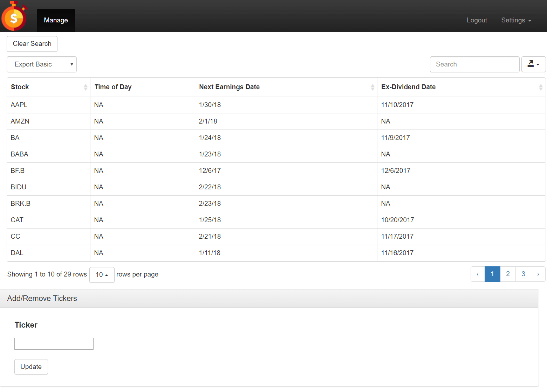The height and width of the screenshot is (392, 547).
Task: Sort by Ex-Dividend Date arrows
Action: point(541,87)
